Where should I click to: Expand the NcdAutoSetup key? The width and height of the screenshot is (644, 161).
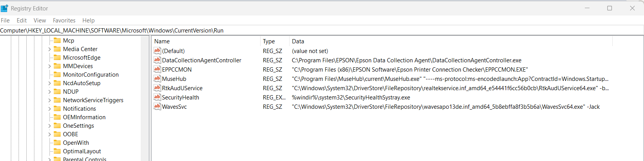[49, 83]
